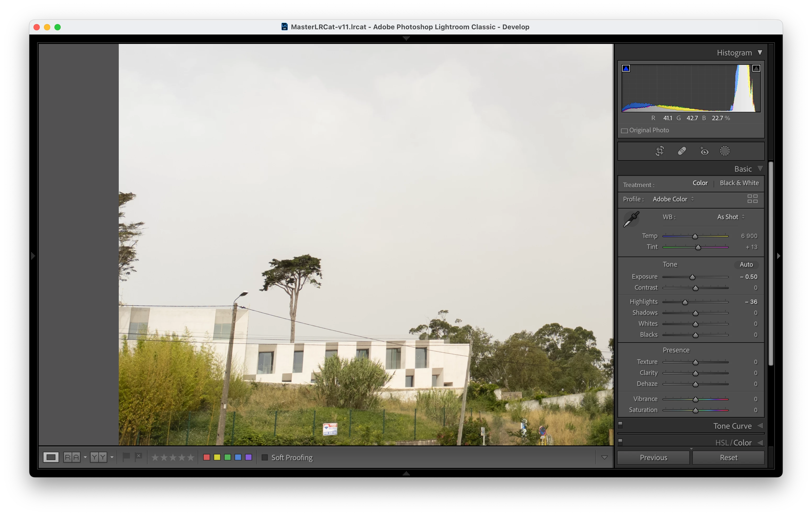
Task: Set the flag as picked
Action: pyautogui.click(x=126, y=457)
